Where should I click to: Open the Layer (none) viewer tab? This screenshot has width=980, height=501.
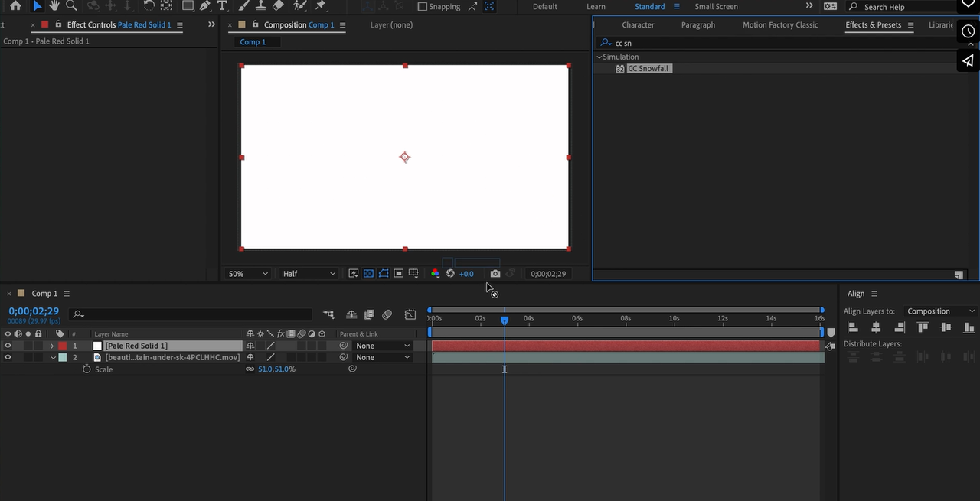click(x=391, y=24)
